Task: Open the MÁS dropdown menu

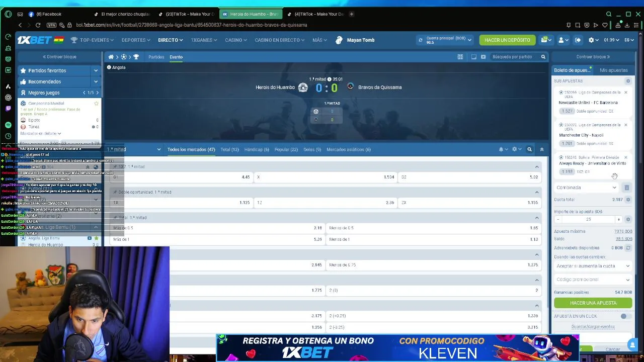Action: 319,40
